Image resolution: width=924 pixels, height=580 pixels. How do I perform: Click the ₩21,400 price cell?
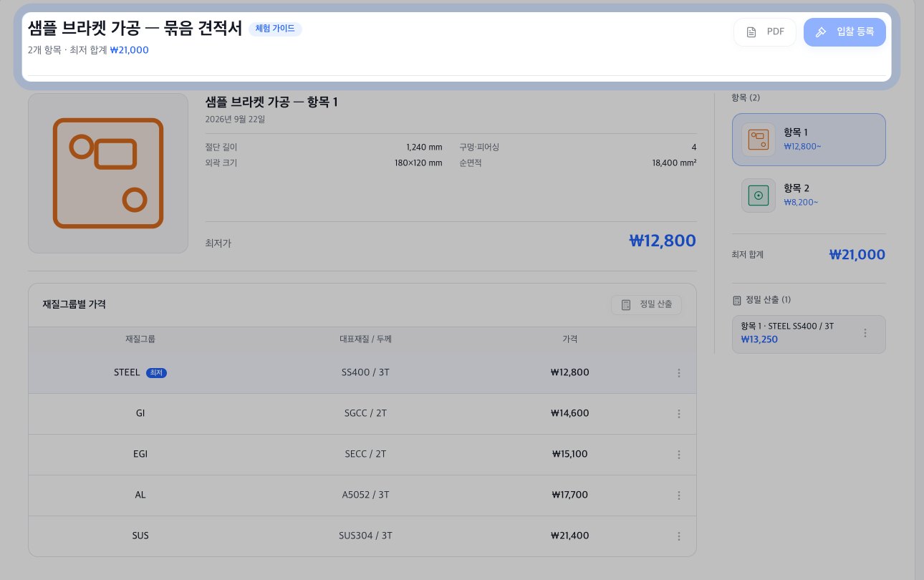(x=570, y=536)
